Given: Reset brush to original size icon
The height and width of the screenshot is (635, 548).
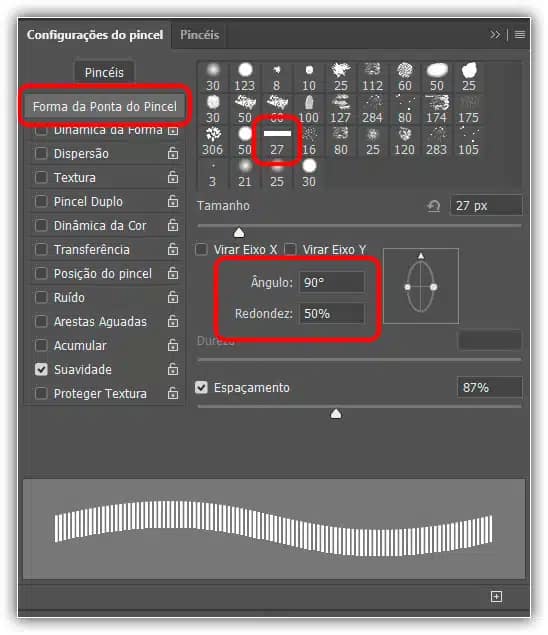Looking at the screenshot, I should click(x=434, y=206).
